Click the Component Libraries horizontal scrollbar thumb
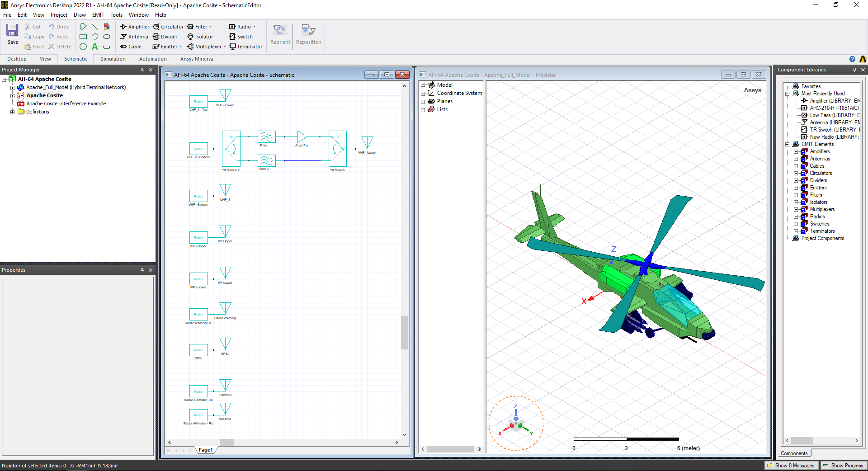Image resolution: width=868 pixels, height=471 pixels. click(802, 440)
